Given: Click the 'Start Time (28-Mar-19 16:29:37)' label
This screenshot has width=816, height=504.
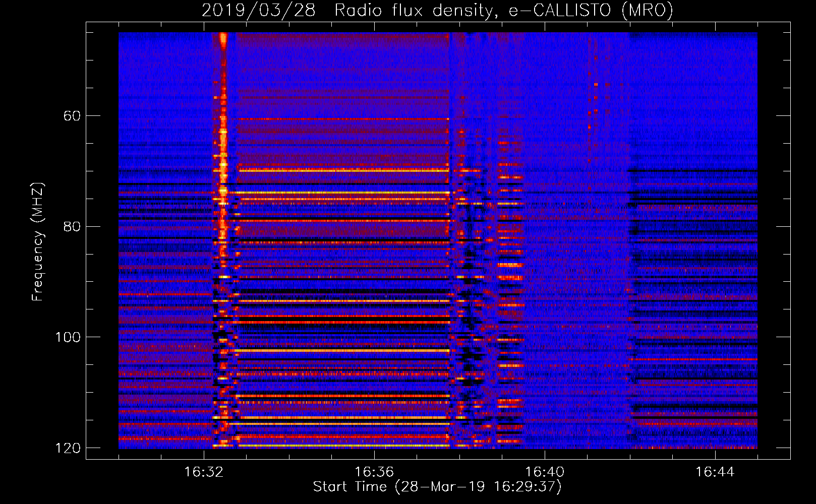Looking at the screenshot, I should click(x=437, y=487).
